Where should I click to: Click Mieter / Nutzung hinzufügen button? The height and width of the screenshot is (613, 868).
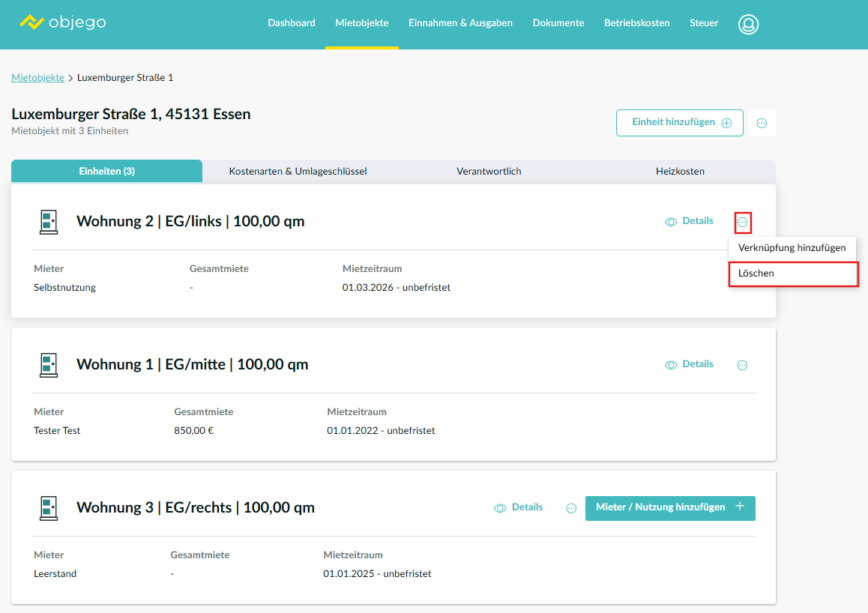[x=669, y=508]
